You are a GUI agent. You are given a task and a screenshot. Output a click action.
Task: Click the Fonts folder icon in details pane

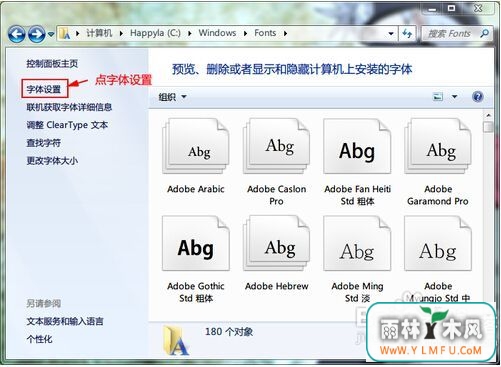[177, 341]
